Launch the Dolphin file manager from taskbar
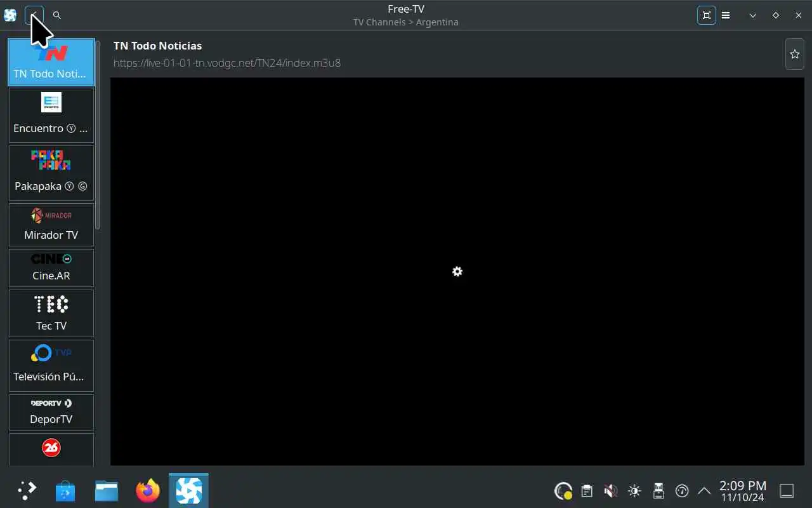The image size is (812, 508). [x=107, y=490]
